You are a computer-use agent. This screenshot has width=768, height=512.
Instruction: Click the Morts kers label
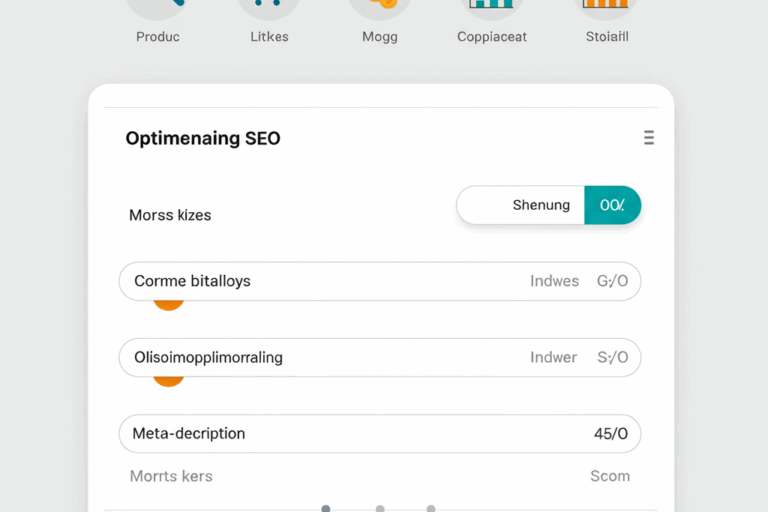171,476
